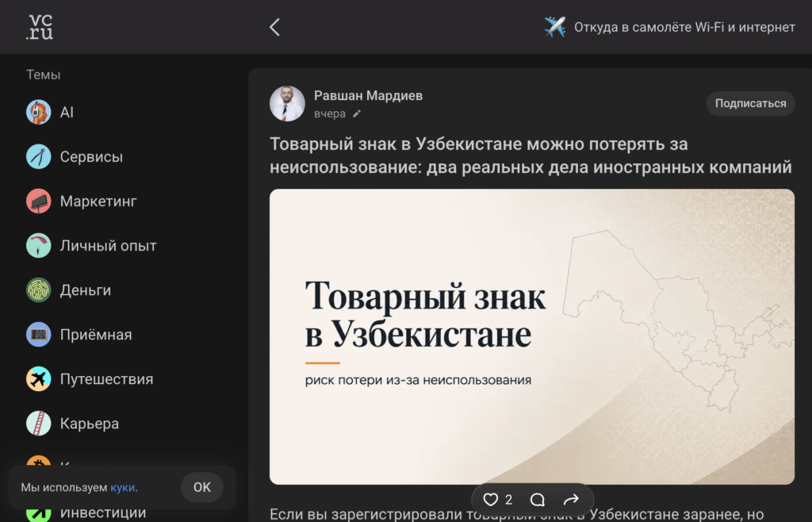The height and width of the screenshot is (522, 812).
Task: Select the Приёмная topic icon
Action: [39, 335]
